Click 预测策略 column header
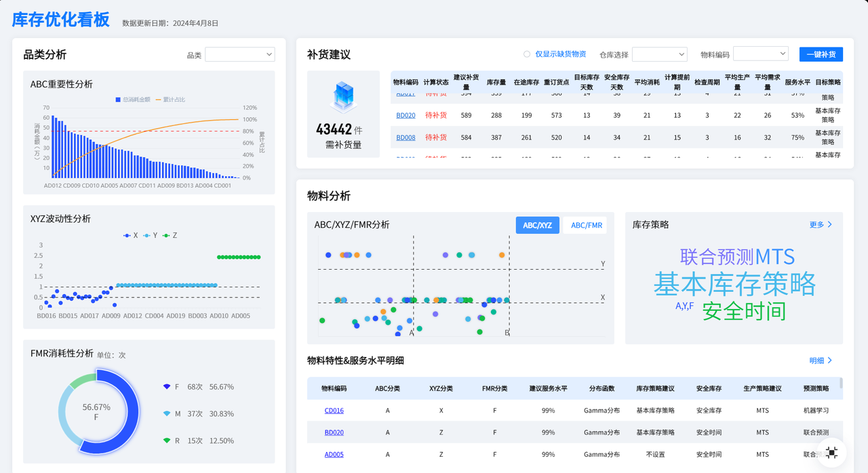The width and height of the screenshot is (868, 473). point(816,389)
